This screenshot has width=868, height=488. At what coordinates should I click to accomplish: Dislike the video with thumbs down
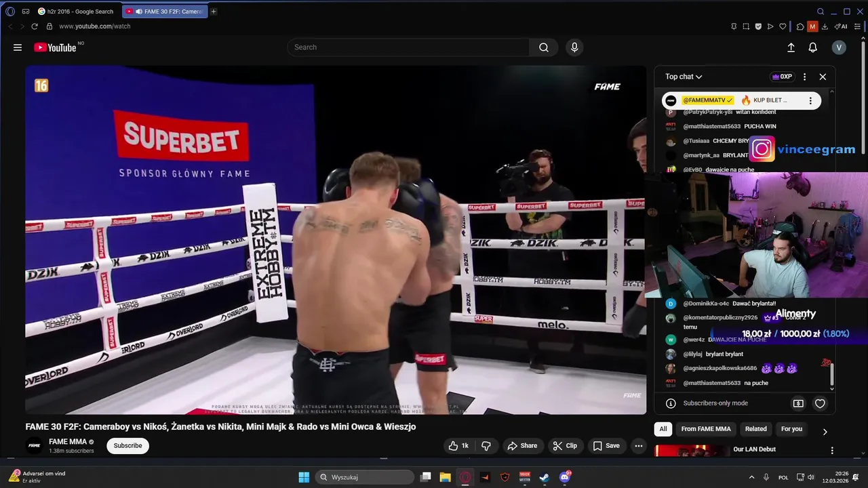click(x=486, y=446)
